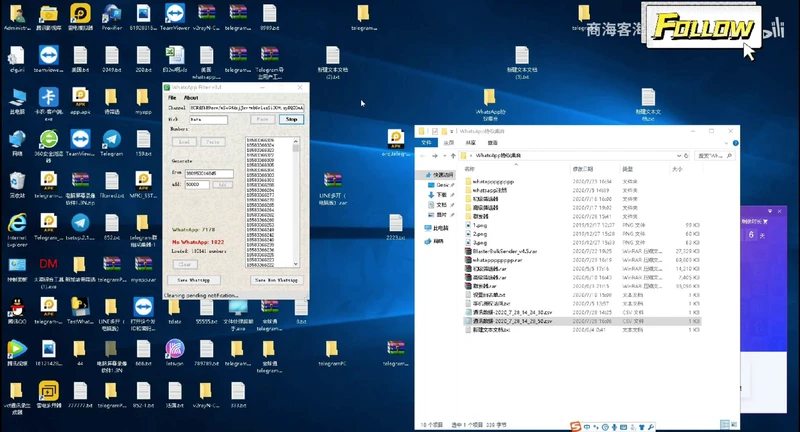Open the Tencent QQ penguin icon
The height and width of the screenshot is (432, 800).
point(17,310)
